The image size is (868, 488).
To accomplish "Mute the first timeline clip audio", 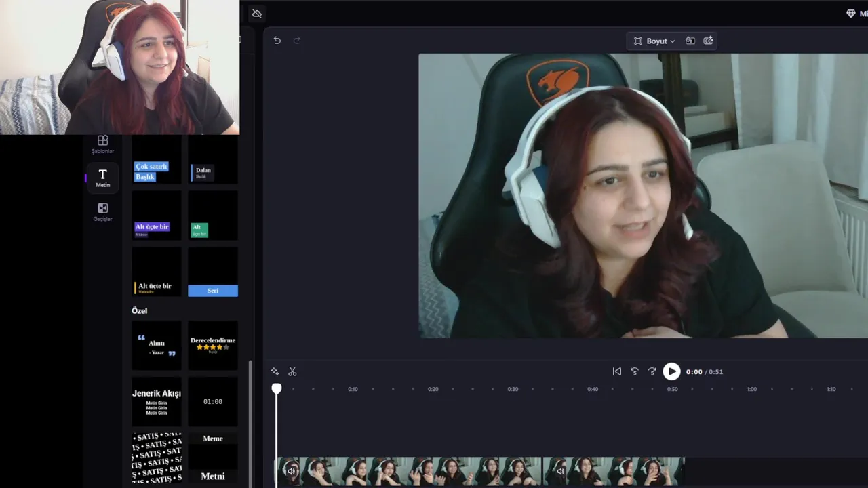I will [292, 471].
